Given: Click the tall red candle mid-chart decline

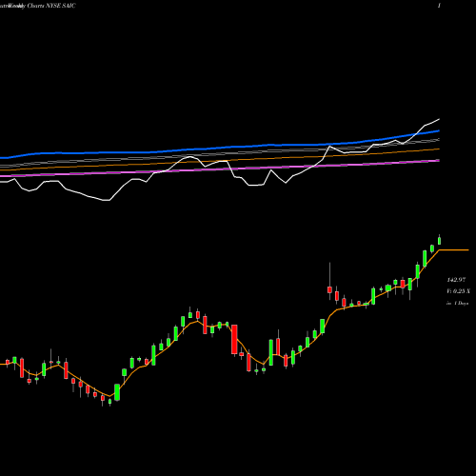Looking at the screenshot, I should click(234, 339).
